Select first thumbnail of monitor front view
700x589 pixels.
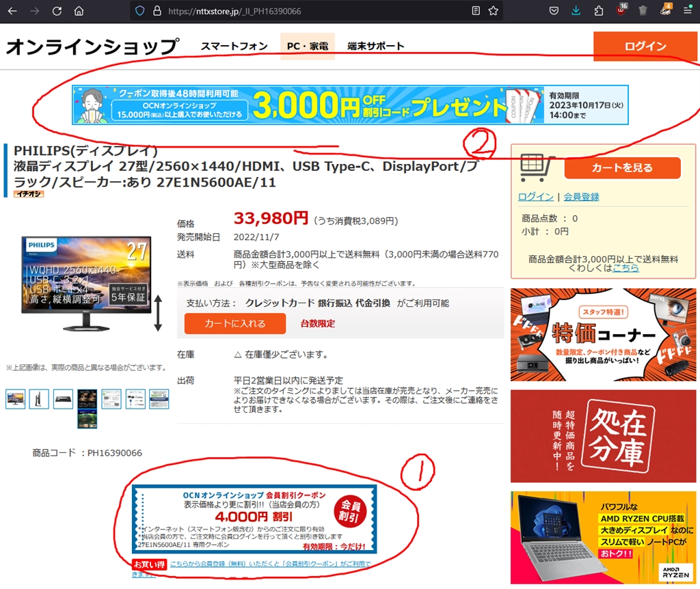pos(16,399)
